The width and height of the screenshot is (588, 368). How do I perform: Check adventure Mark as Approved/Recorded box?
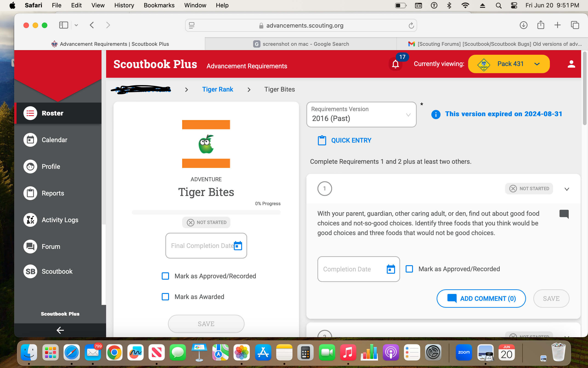(x=165, y=276)
